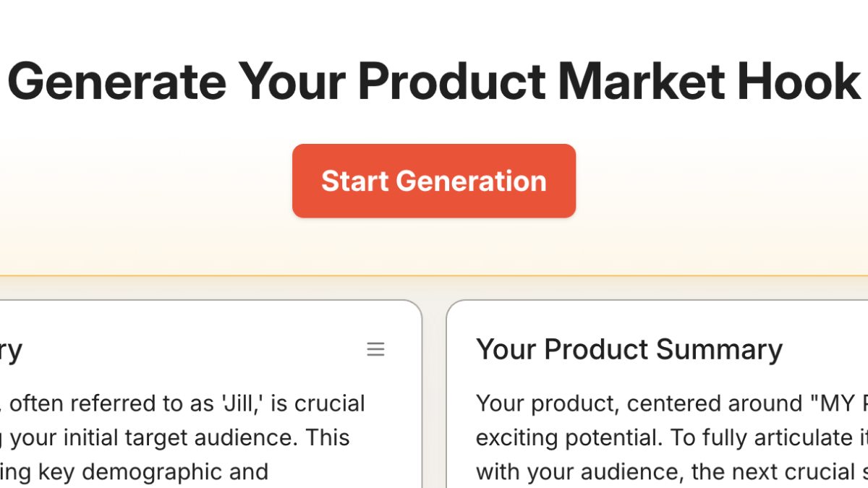Click the Start Generation button

(434, 181)
